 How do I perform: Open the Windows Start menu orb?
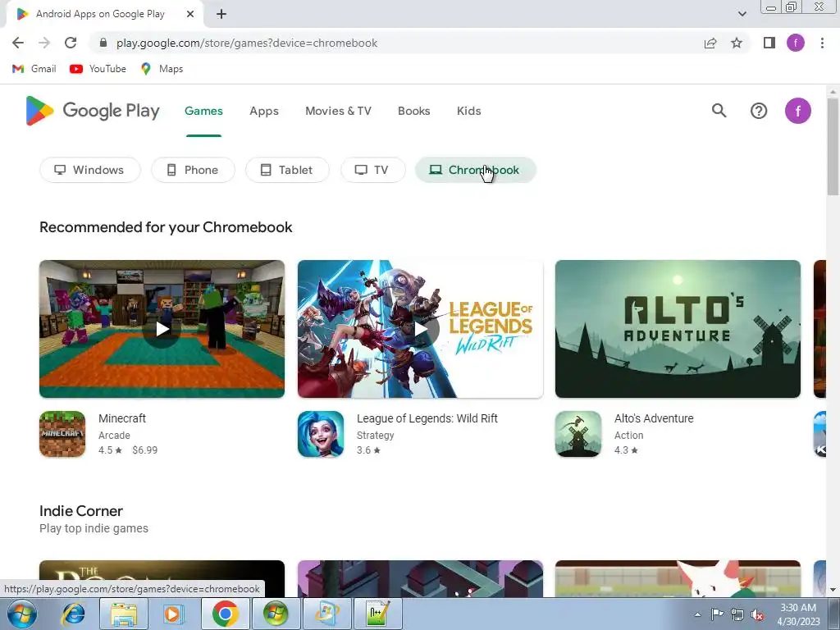coord(21,614)
